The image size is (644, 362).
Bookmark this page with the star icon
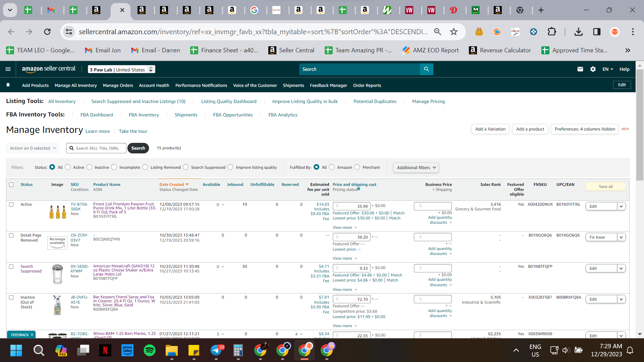click(x=453, y=32)
